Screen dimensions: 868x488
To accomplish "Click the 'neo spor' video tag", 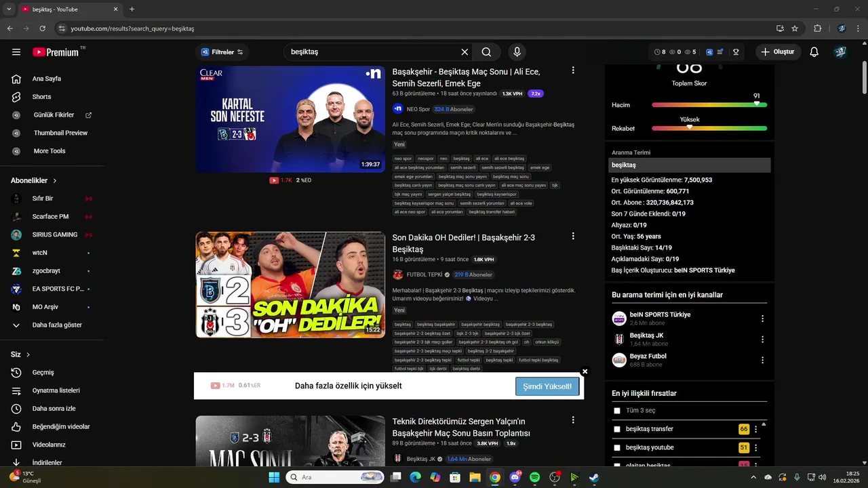I will [x=403, y=159].
